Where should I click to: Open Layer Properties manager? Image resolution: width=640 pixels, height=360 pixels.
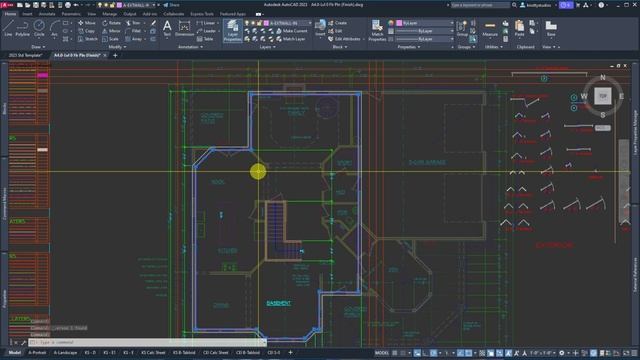[232, 30]
